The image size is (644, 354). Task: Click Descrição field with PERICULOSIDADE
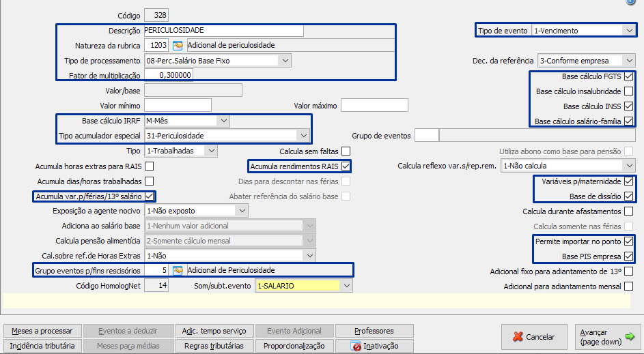223,31
